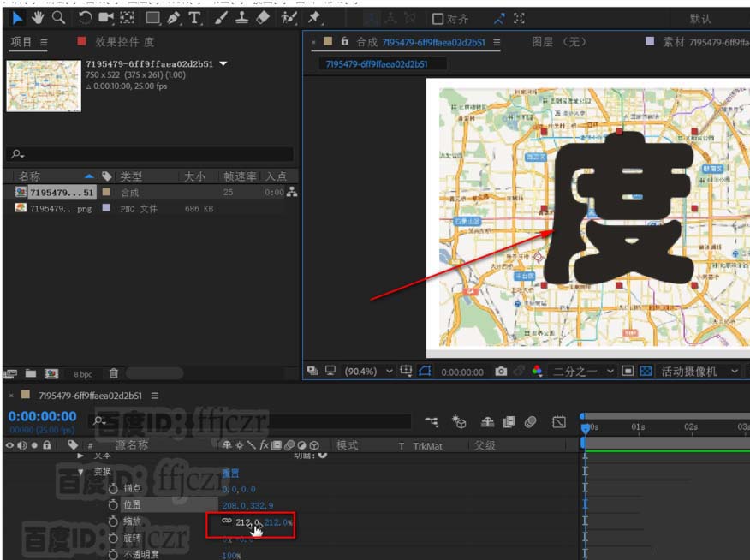Enable the 对齐 snapping checkbox

(x=438, y=18)
